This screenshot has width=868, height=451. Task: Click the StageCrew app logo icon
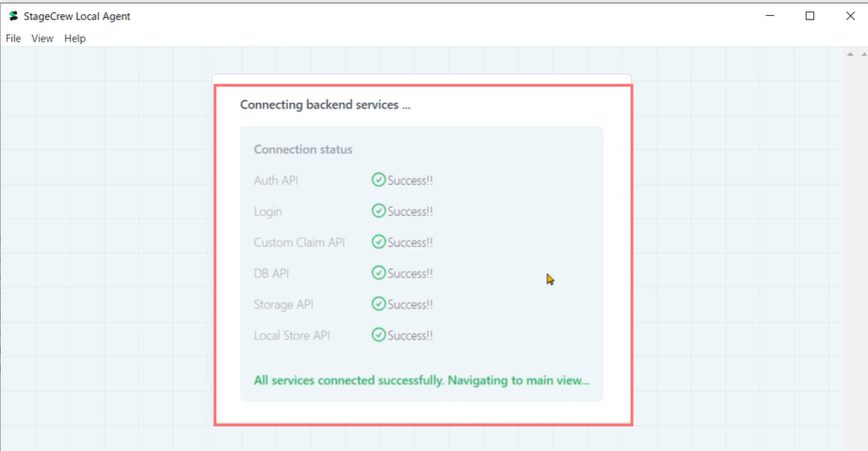click(13, 16)
